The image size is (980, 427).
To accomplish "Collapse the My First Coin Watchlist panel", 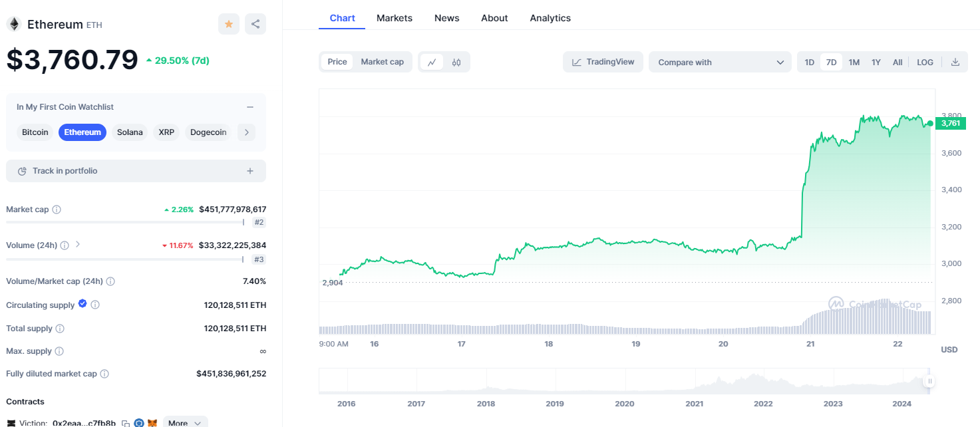I will click(250, 107).
